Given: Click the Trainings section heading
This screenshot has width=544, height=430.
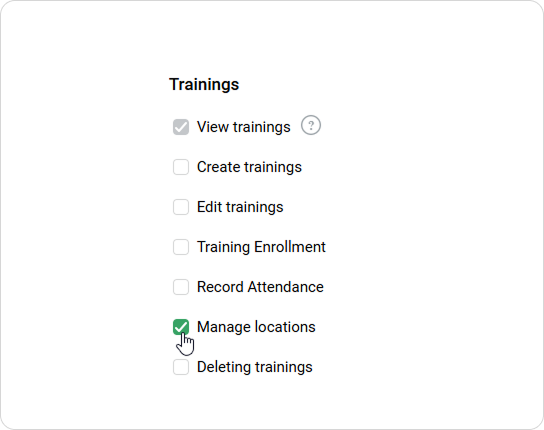Looking at the screenshot, I should (x=204, y=85).
